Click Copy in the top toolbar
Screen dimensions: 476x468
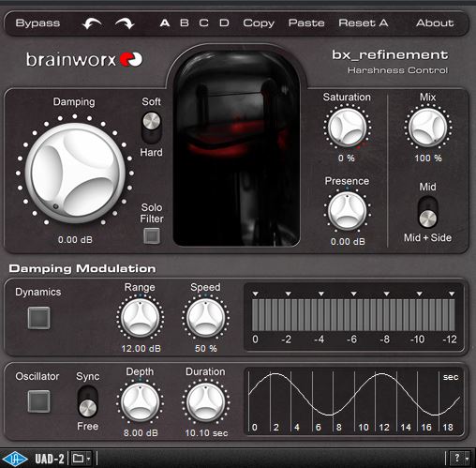click(259, 23)
